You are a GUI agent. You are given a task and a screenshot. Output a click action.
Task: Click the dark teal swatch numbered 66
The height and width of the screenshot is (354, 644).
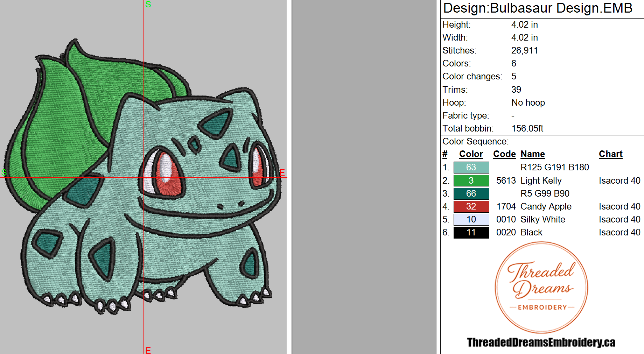click(x=471, y=193)
